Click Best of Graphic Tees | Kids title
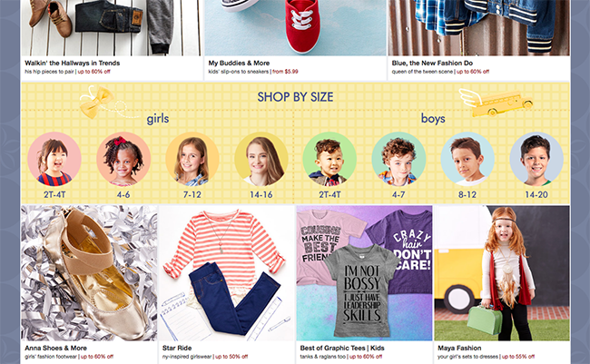Image resolution: width=590 pixels, height=364 pixels. tap(342, 348)
